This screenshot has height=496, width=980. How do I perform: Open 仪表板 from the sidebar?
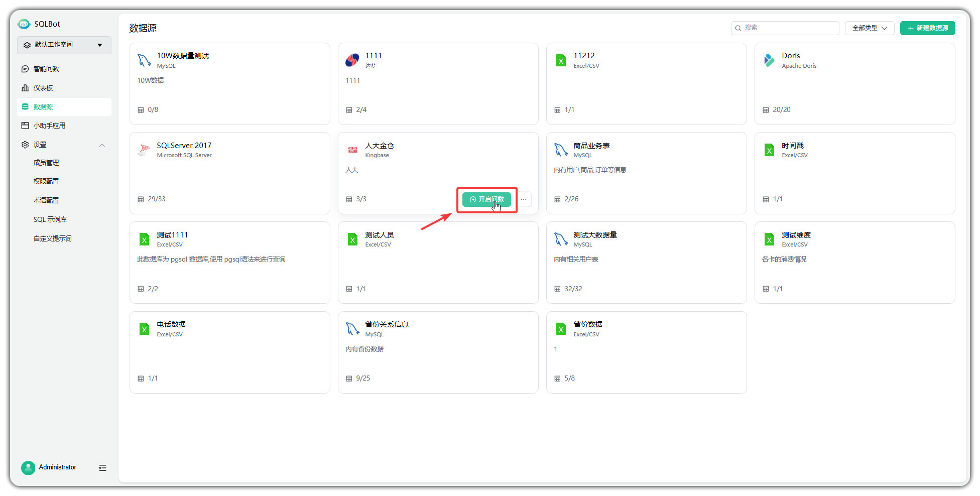[43, 88]
